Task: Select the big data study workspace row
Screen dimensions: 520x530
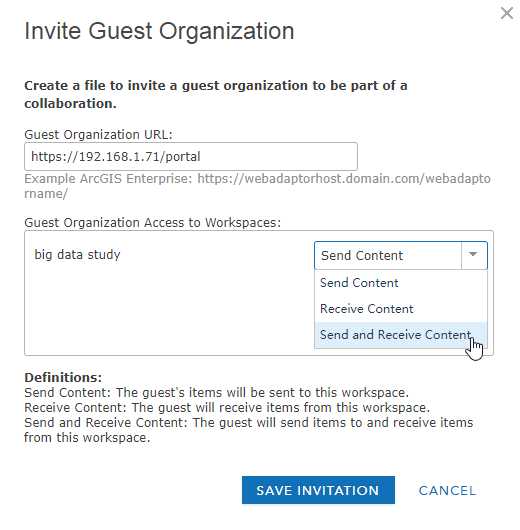Action: point(77,255)
